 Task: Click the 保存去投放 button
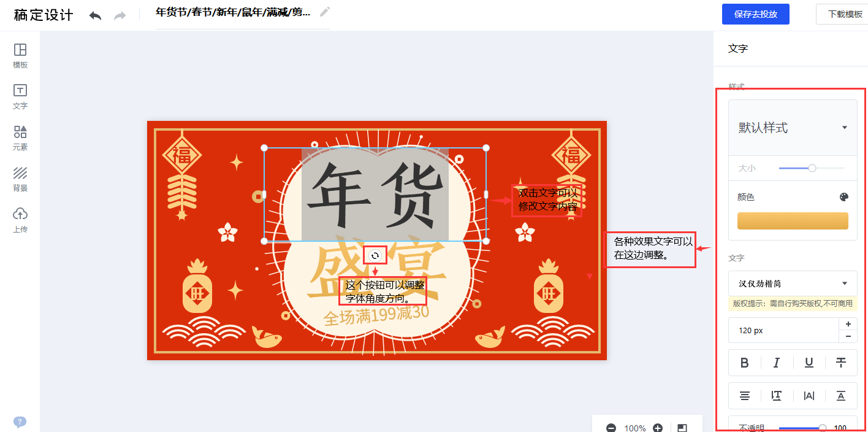pos(755,14)
